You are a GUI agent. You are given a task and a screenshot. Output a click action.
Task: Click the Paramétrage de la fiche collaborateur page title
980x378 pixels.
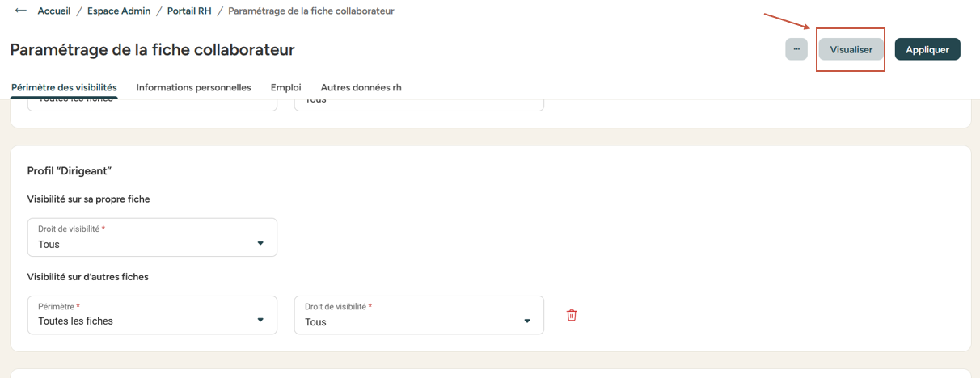pyautogui.click(x=152, y=50)
